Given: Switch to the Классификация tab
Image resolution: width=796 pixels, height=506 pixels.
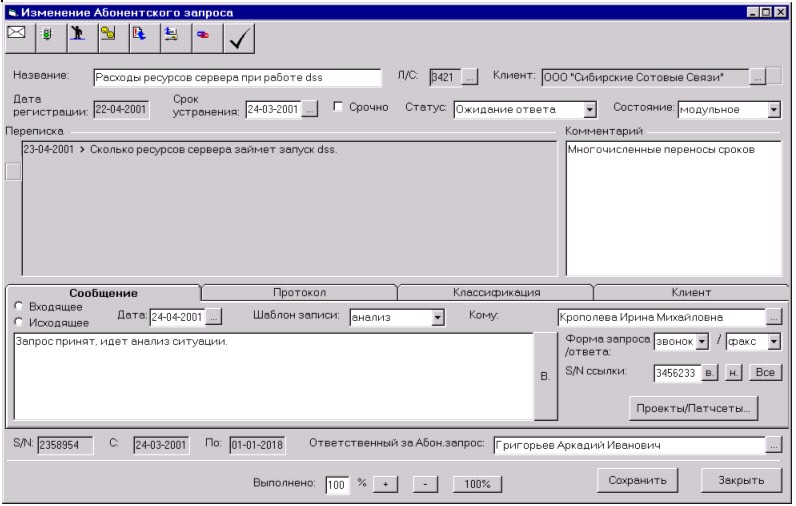Looking at the screenshot, I should 496,292.
